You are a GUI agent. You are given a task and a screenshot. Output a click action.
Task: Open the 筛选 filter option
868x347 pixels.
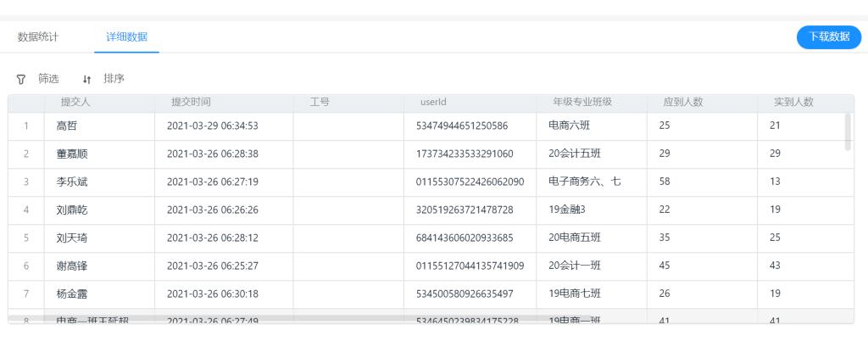click(48, 79)
